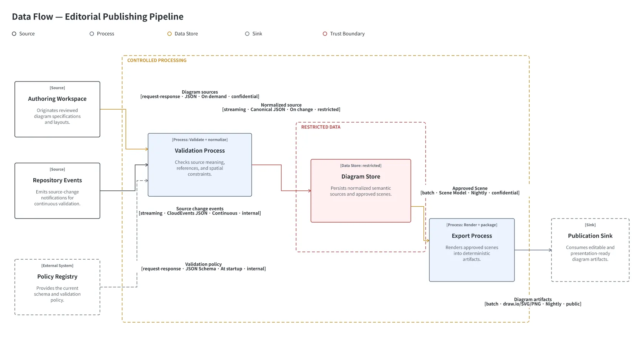Click the '[streaming · CloudEvents JSON · Continuous · internal]' text

(200, 213)
